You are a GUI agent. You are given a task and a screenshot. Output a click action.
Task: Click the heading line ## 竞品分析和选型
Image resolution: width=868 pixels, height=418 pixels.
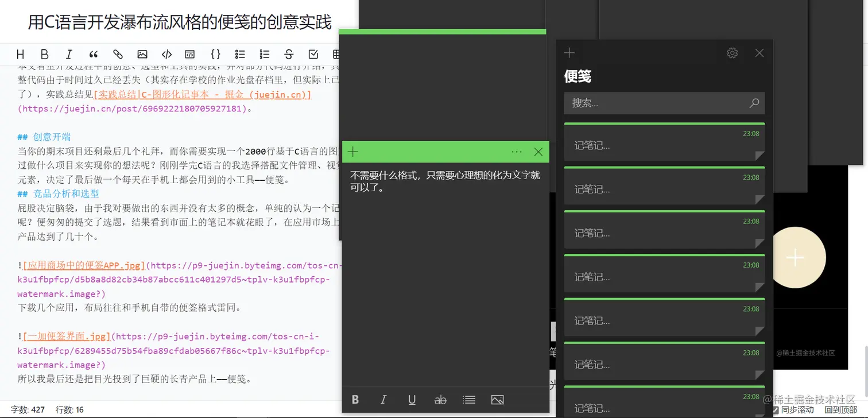click(58, 193)
